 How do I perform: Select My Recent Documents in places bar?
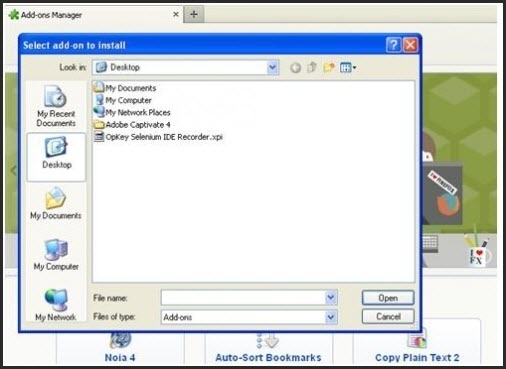click(56, 106)
